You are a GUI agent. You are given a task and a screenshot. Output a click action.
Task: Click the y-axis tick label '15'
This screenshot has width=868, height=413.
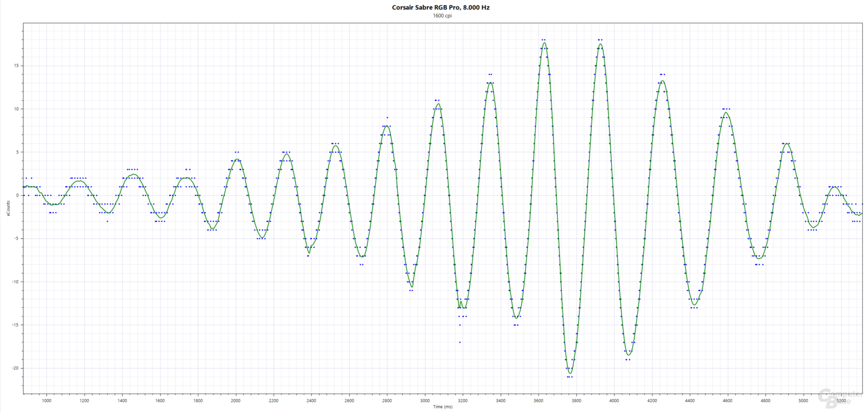[x=16, y=66]
